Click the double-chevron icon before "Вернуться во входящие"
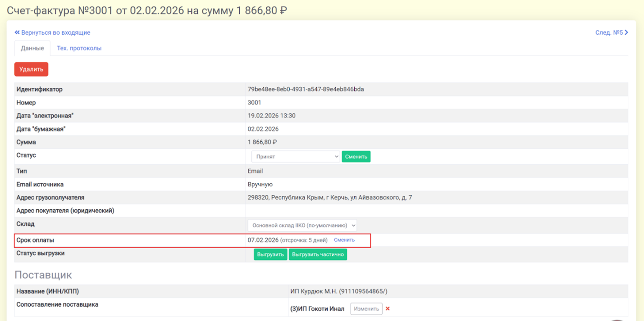Viewport: 644px width, 321px height. tap(17, 32)
